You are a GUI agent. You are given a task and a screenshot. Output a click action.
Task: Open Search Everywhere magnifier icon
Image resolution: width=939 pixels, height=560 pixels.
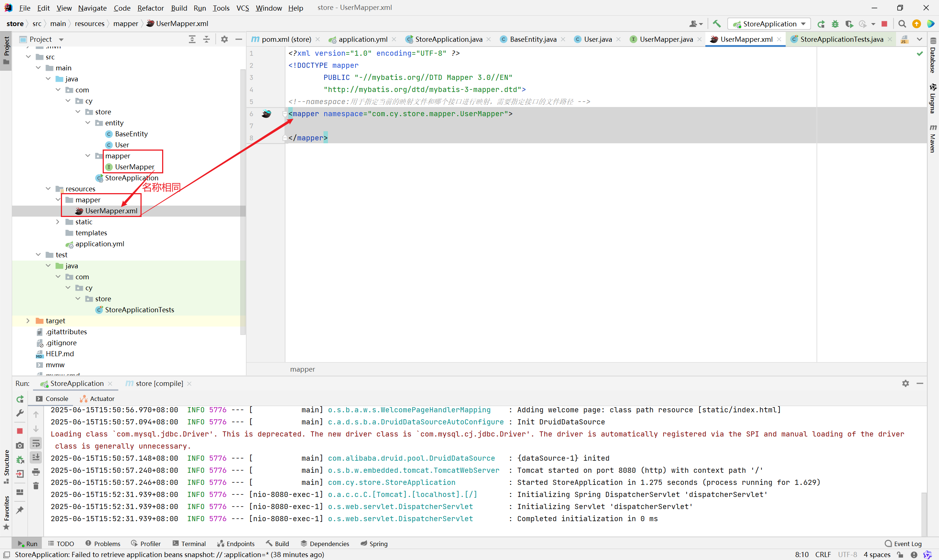[x=902, y=24]
